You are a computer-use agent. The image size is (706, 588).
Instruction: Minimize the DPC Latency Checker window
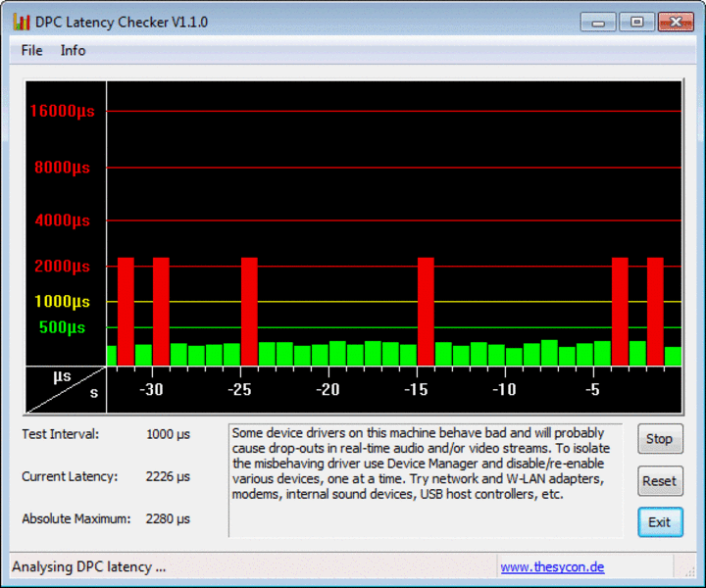[598, 22]
